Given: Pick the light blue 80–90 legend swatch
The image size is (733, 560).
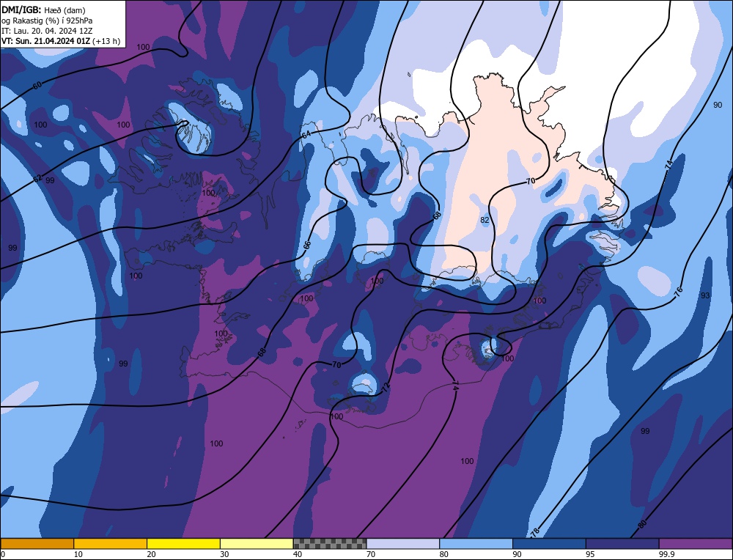Looking at the screenshot, I should point(476,543).
